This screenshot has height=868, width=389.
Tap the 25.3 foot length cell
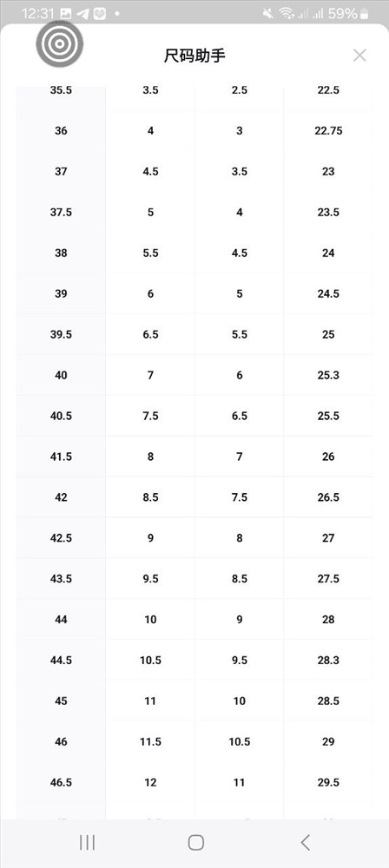tap(328, 375)
